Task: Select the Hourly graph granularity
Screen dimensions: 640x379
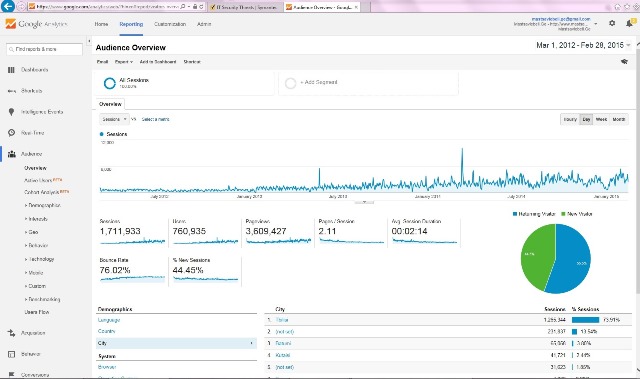Action: click(x=570, y=119)
